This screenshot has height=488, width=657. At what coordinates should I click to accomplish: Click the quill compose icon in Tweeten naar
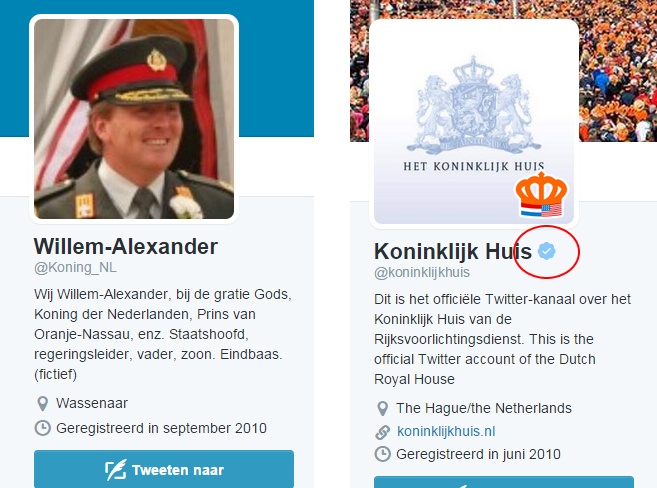coord(116,470)
